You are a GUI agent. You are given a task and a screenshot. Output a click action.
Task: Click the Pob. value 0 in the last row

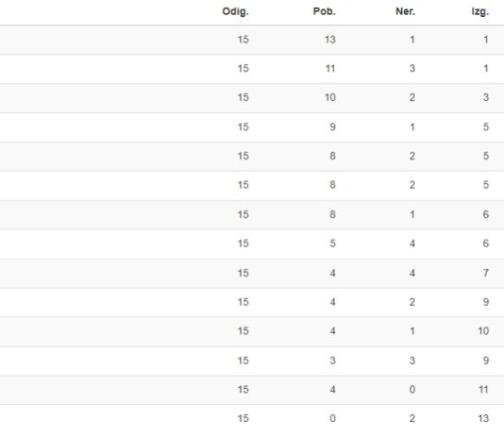pos(332,418)
